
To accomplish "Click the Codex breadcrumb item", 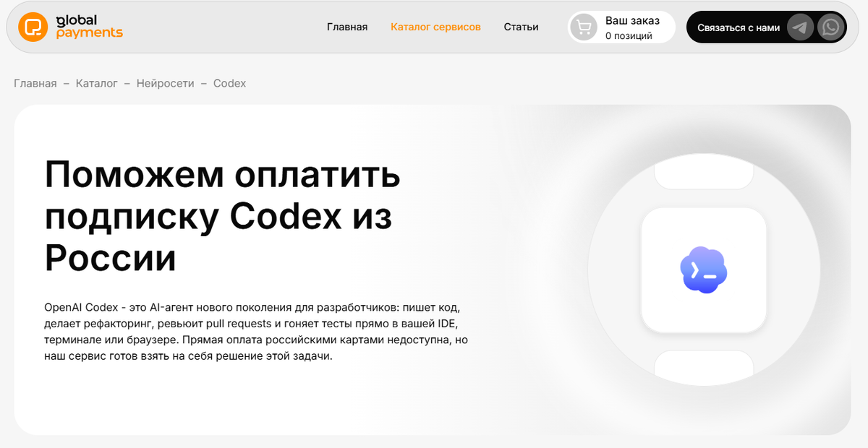I will coord(230,83).
